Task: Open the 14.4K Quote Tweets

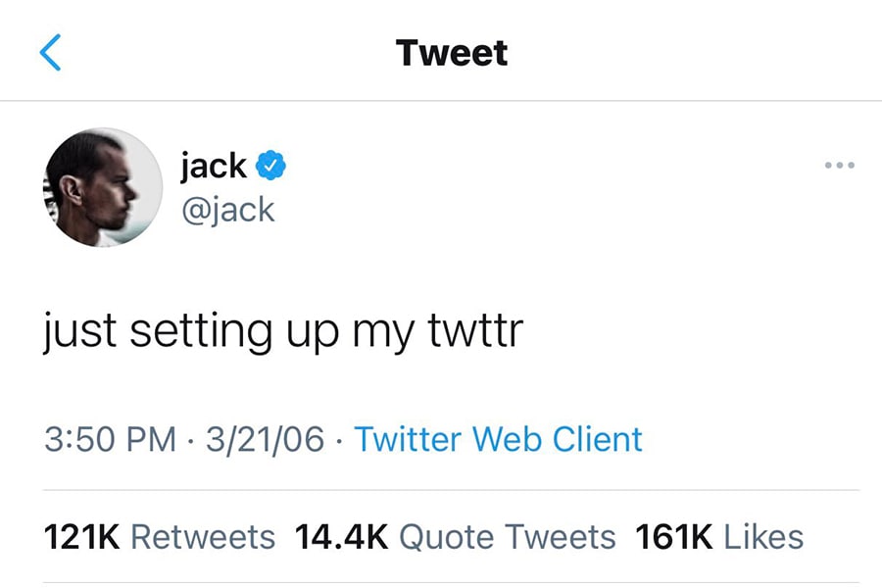Action: click(455, 537)
